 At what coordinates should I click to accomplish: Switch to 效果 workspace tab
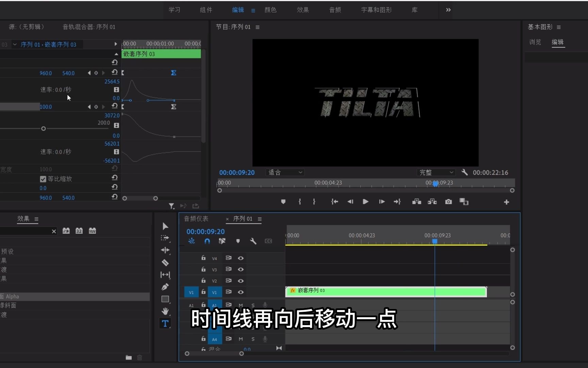pyautogui.click(x=303, y=10)
